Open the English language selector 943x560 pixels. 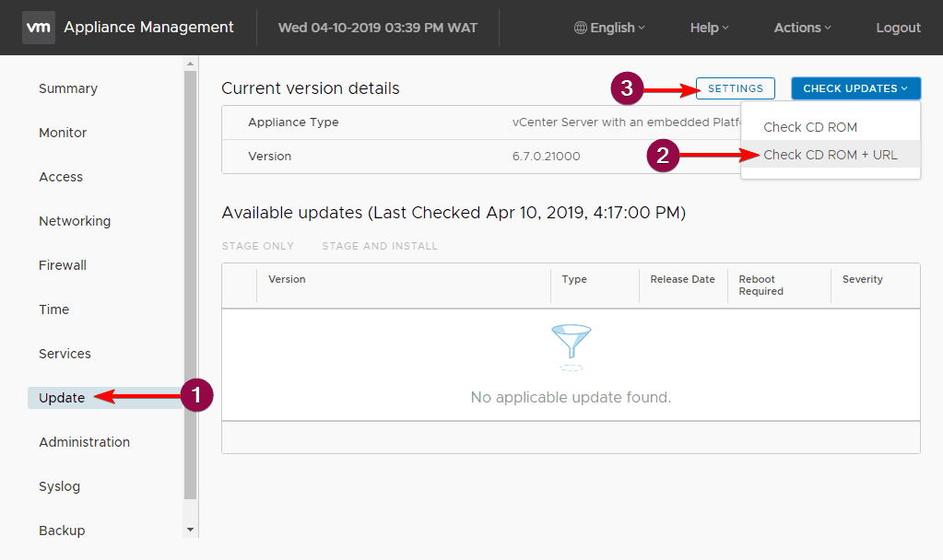point(608,28)
